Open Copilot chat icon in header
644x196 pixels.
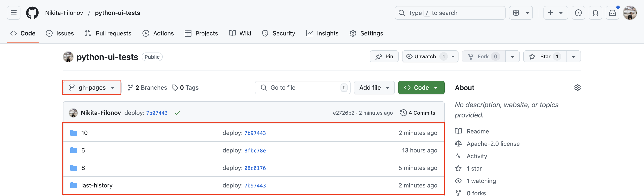coord(516,13)
